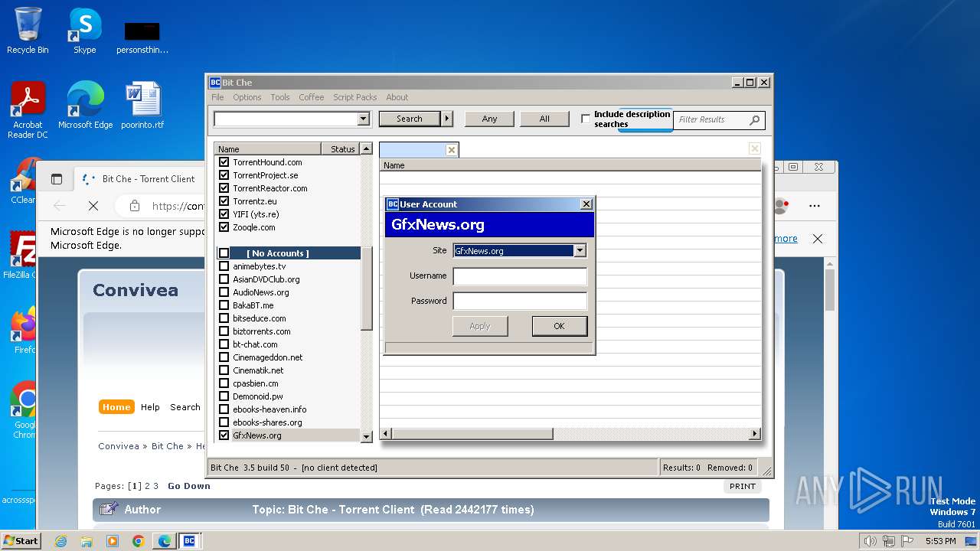Click the Any button
The height and width of the screenshot is (551, 980).
click(x=490, y=119)
